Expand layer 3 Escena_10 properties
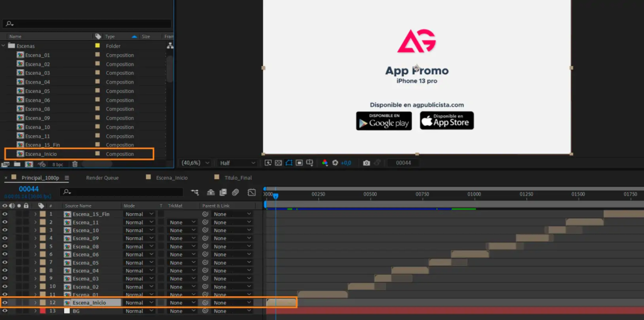Viewport: 644px width, 320px height. click(35, 230)
